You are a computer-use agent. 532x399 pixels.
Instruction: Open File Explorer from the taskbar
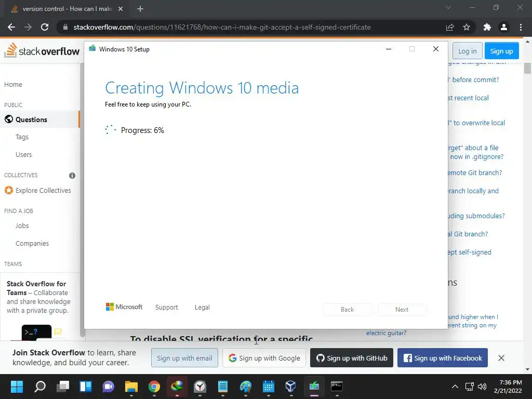pyautogui.click(x=131, y=386)
